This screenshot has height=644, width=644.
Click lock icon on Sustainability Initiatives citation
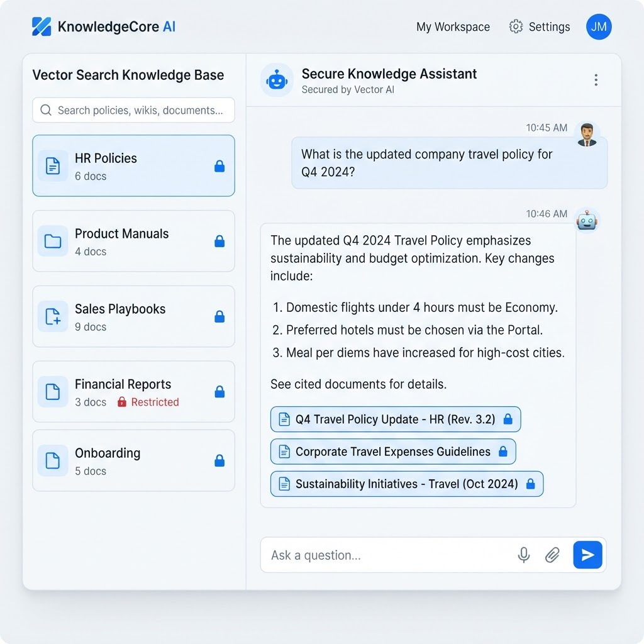[x=531, y=484]
